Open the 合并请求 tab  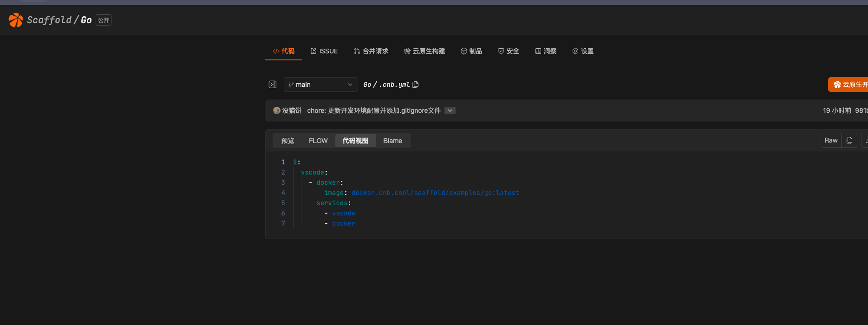click(371, 51)
